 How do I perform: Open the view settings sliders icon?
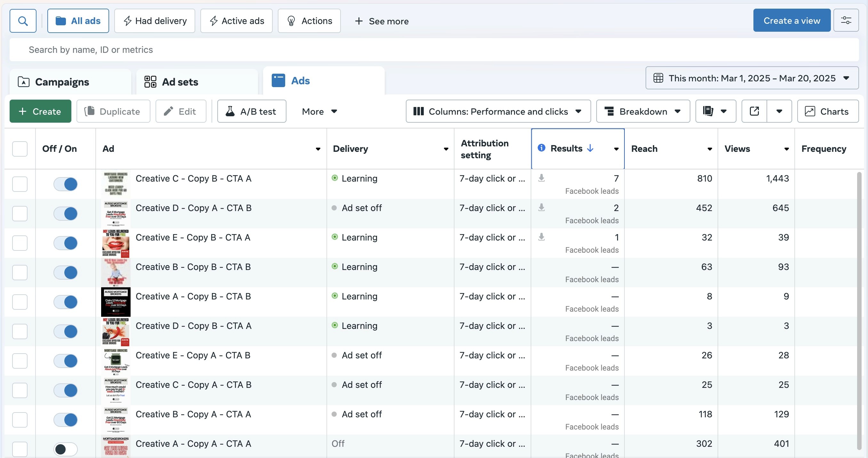[x=846, y=20]
